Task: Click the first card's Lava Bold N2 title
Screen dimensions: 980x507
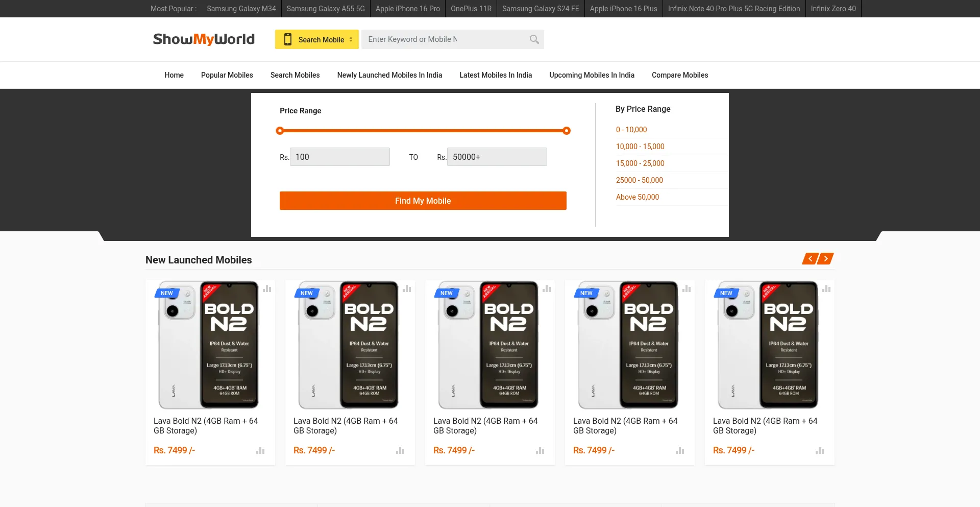Action: (x=206, y=426)
